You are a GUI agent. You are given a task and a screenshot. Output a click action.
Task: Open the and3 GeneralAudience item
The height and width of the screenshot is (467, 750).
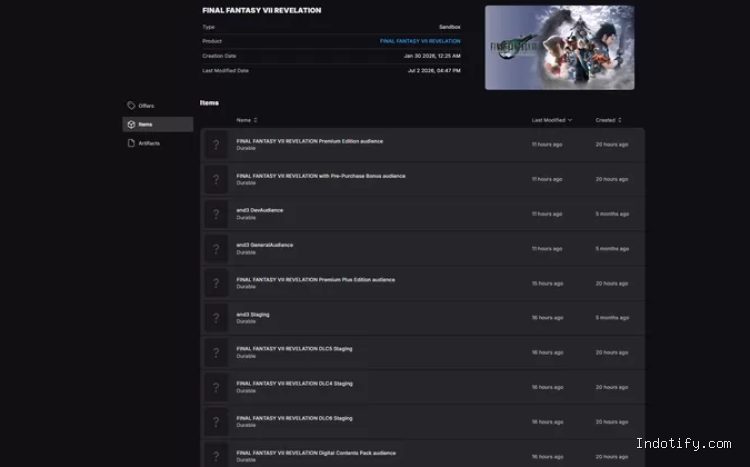click(x=422, y=249)
